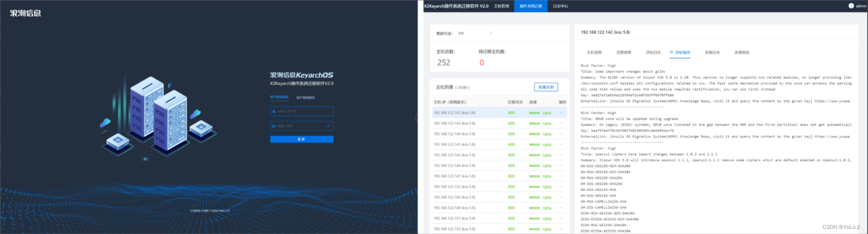868x234 pixels.
Task: Open actions menu for host 192.168.122.142
Action: click(561, 113)
